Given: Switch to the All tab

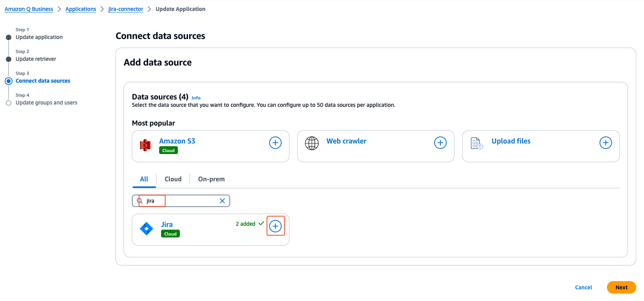Looking at the screenshot, I should pyautogui.click(x=144, y=179).
